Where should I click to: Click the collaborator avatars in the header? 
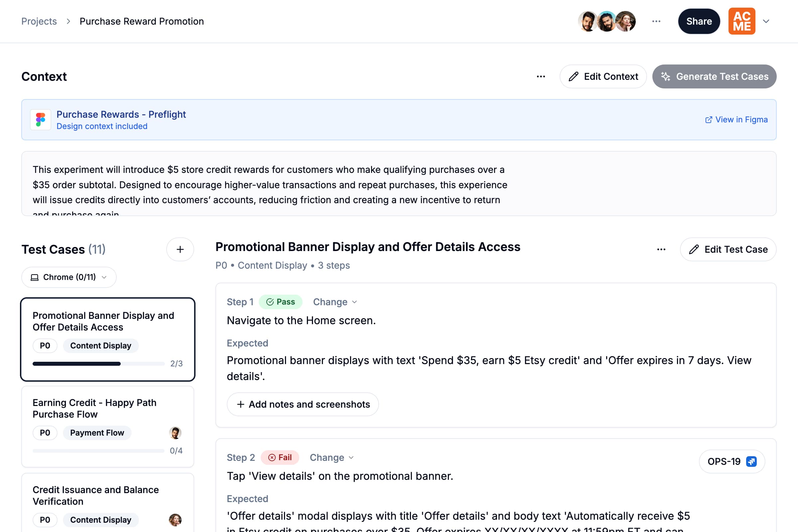coord(606,21)
